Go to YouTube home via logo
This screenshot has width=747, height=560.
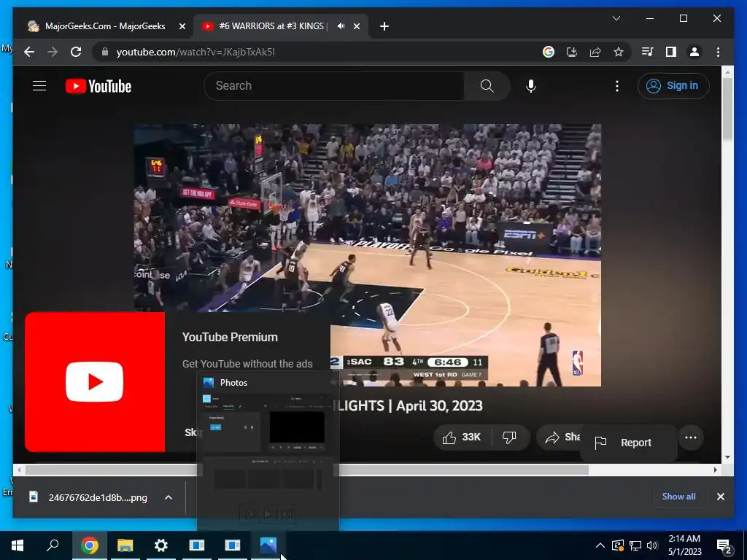[x=98, y=86]
